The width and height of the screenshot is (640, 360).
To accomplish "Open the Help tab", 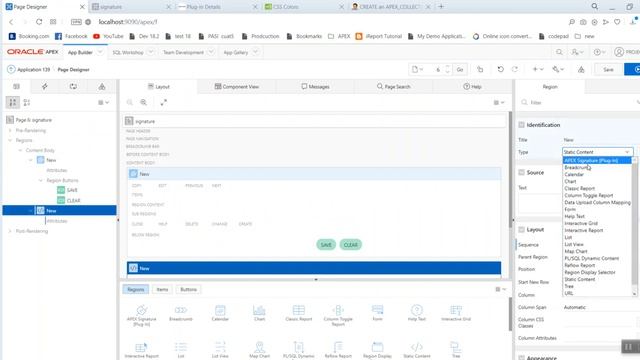I will pos(472,87).
